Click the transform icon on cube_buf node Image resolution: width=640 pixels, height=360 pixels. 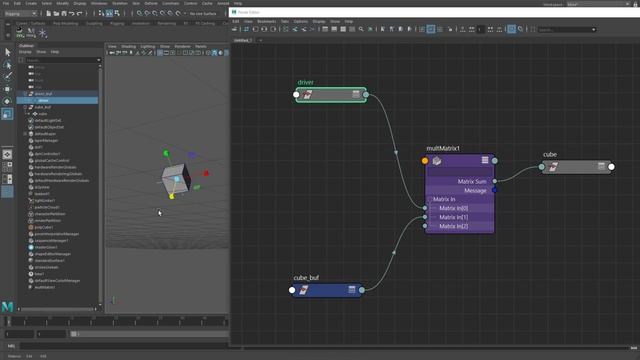pyautogui.click(x=303, y=290)
